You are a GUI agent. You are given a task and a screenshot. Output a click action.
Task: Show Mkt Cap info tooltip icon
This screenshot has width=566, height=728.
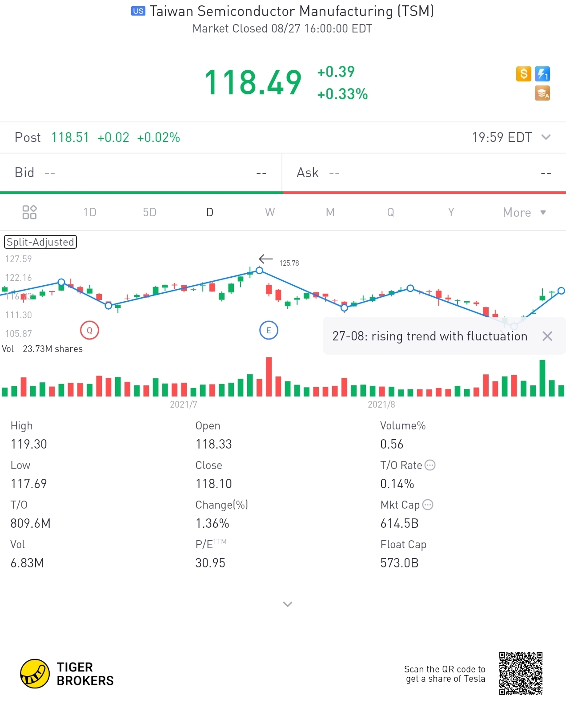pyautogui.click(x=428, y=505)
